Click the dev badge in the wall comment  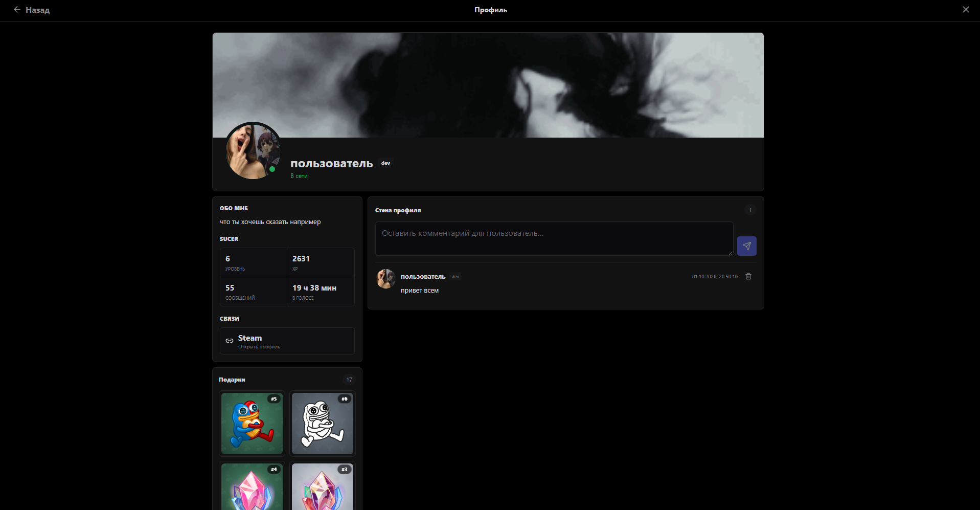click(455, 277)
